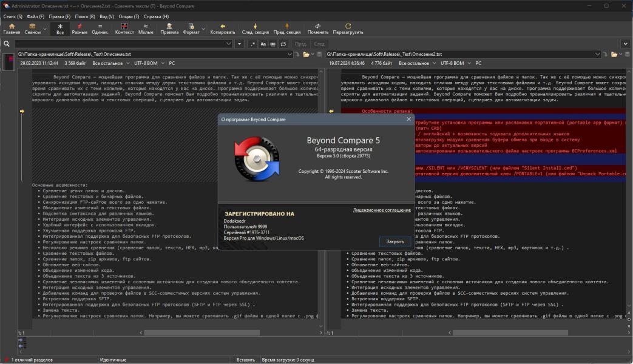Jump with След. секция toolbar icon
This screenshot has width=633, height=364.
coord(255,29)
